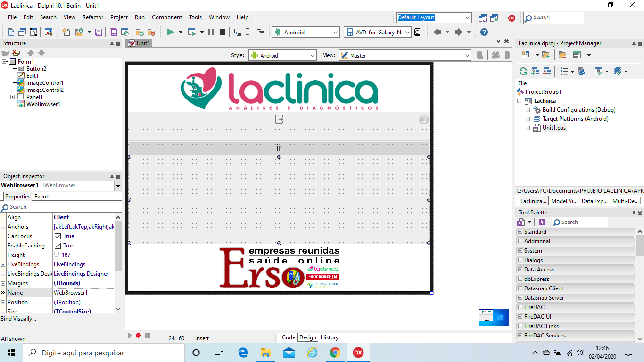644x362 pixels.
Task: Toggle the CanFocus True checkbox
Action: point(58,236)
